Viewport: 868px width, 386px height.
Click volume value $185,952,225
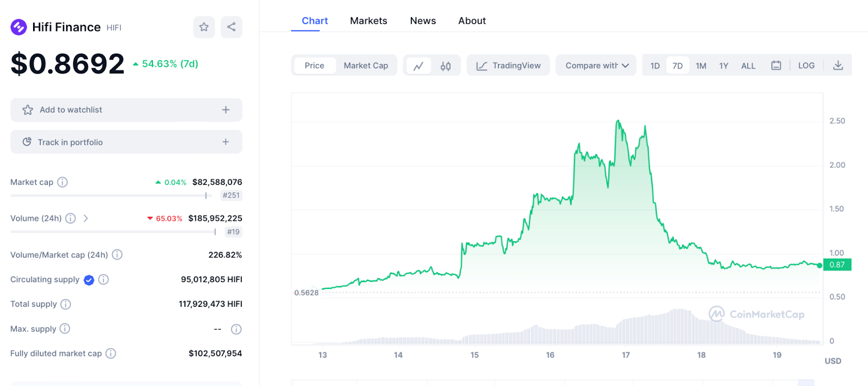point(215,218)
